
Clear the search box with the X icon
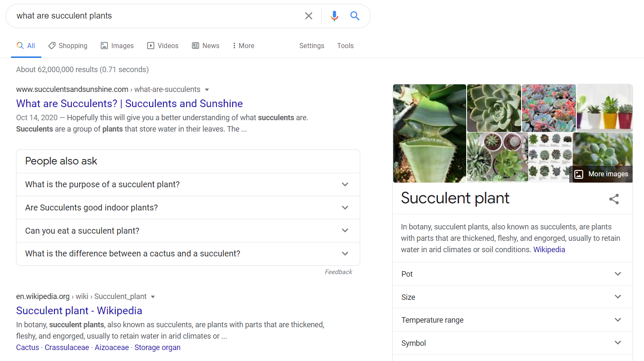pyautogui.click(x=309, y=16)
